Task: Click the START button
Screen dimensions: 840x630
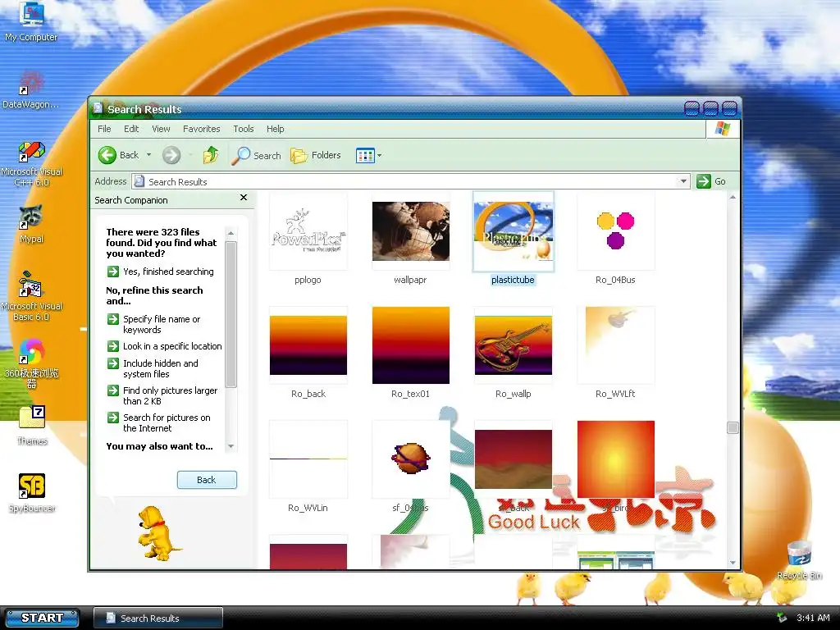Action: tap(42, 618)
